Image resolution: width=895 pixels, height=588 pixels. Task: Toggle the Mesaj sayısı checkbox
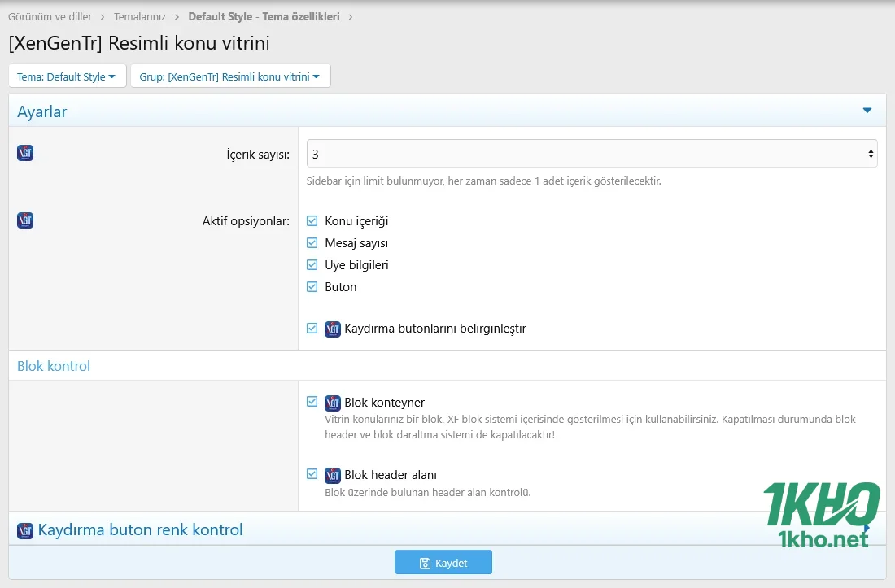coord(312,243)
